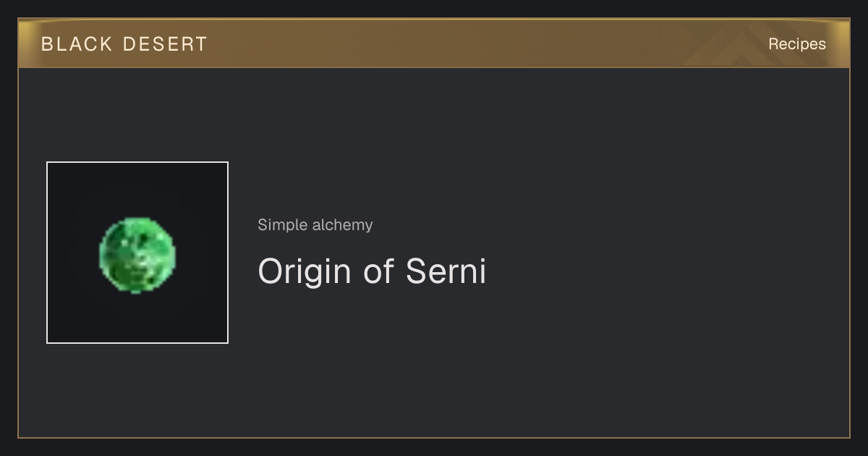Open the white-bordered item thumbnail frame
The image size is (868, 456).
coord(137,253)
